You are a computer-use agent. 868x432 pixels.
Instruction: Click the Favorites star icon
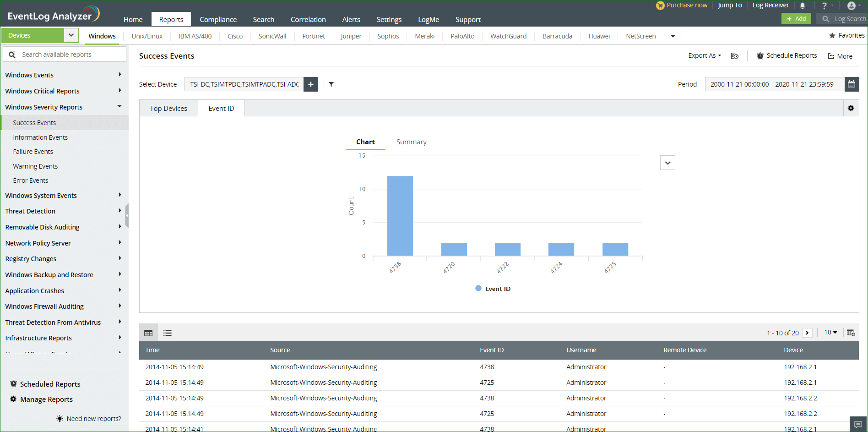click(832, 35)
